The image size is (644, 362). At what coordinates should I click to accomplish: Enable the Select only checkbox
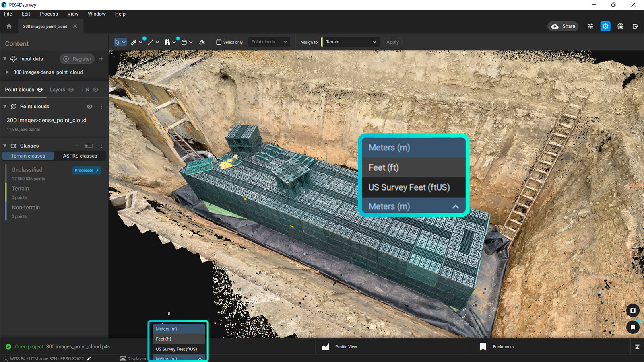point(219,42)
